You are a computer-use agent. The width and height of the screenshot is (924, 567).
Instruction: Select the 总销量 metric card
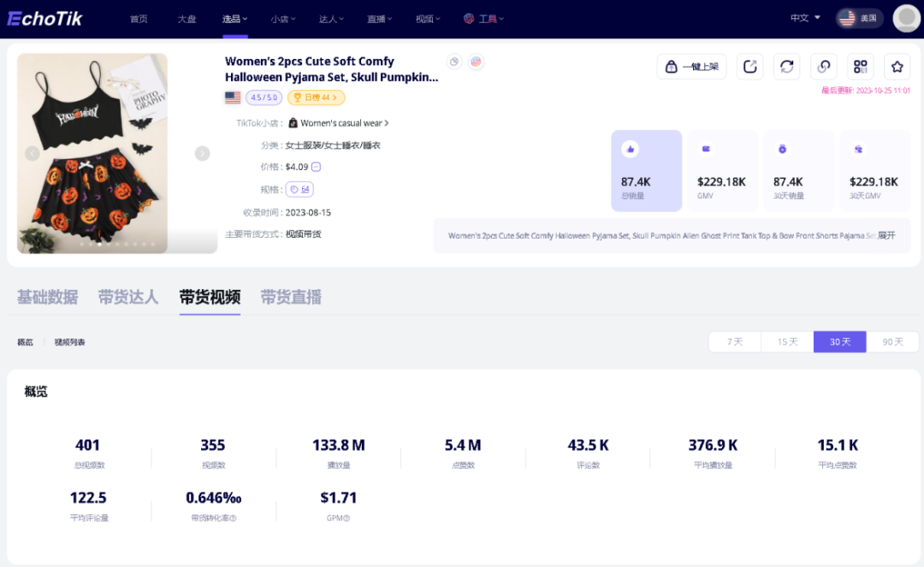point(646,170)
